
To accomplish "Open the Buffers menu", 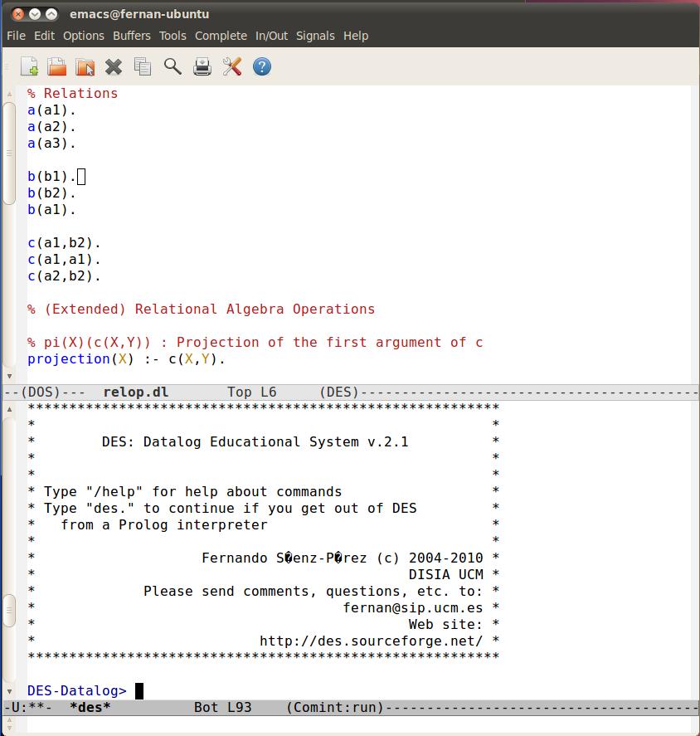I will 132,36.
